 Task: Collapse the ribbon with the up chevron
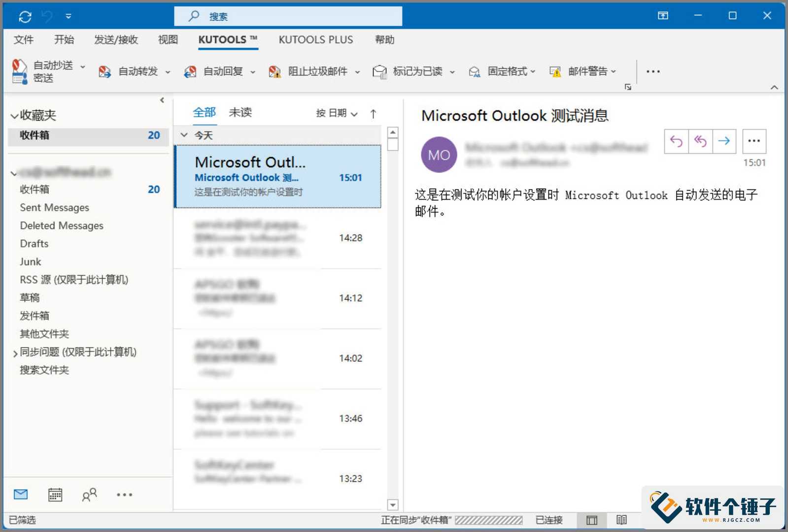[774, 87]
